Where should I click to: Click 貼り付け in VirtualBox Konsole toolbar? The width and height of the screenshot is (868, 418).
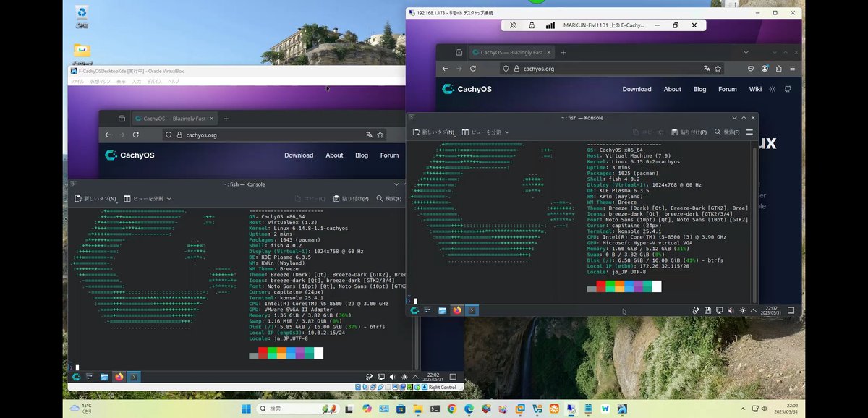pos(350,198)
